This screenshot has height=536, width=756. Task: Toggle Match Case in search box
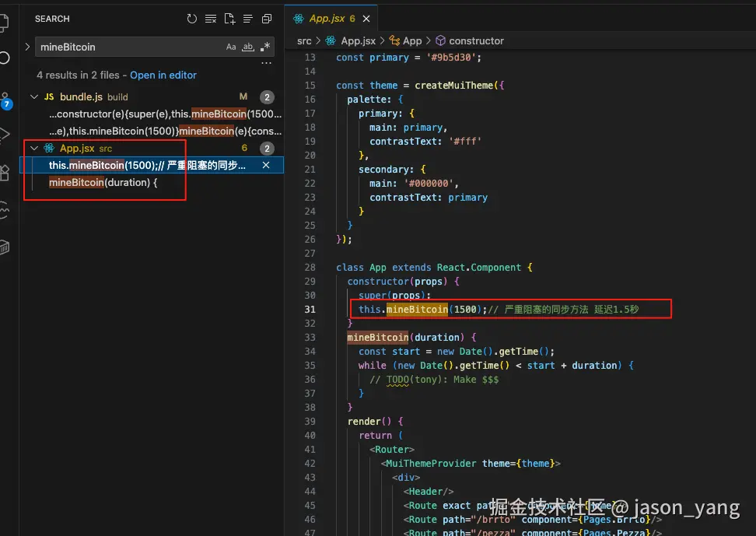(x=231, y=47)
